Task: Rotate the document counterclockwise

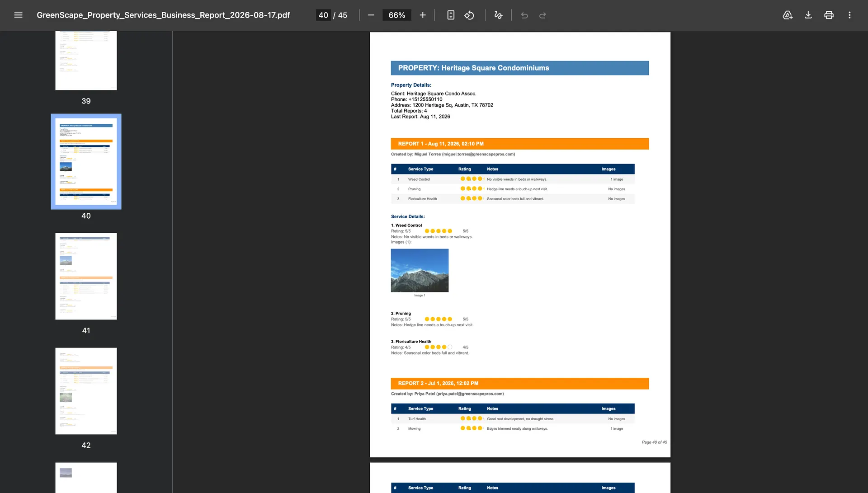Action: click(469, 15)
